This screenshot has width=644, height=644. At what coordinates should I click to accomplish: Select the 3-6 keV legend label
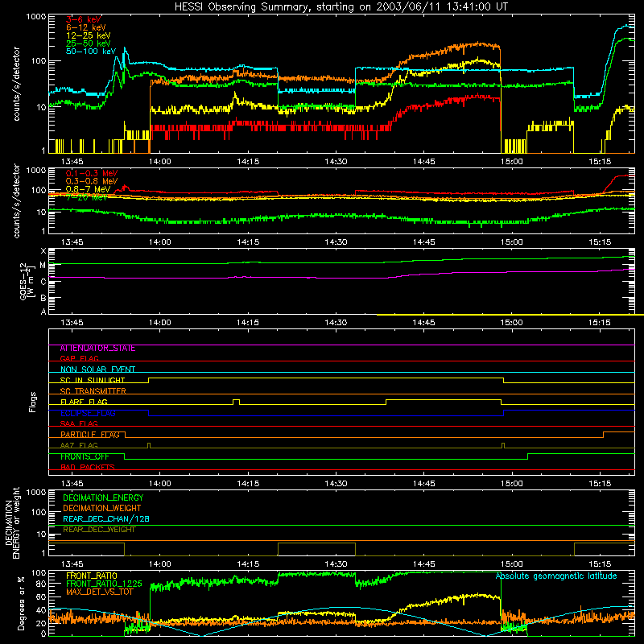84,19
